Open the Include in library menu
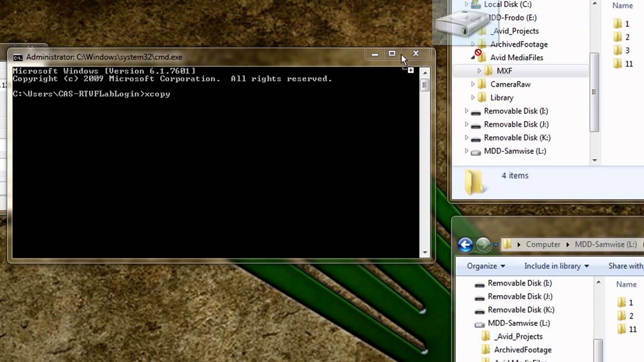Image resolution: width=644 pixels, height=362 pixels. coord(556,266)
